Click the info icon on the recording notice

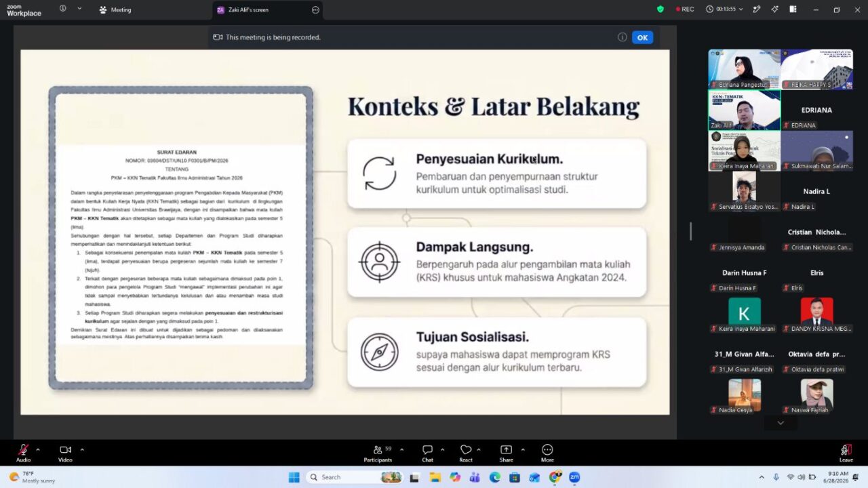pos(622,37)
